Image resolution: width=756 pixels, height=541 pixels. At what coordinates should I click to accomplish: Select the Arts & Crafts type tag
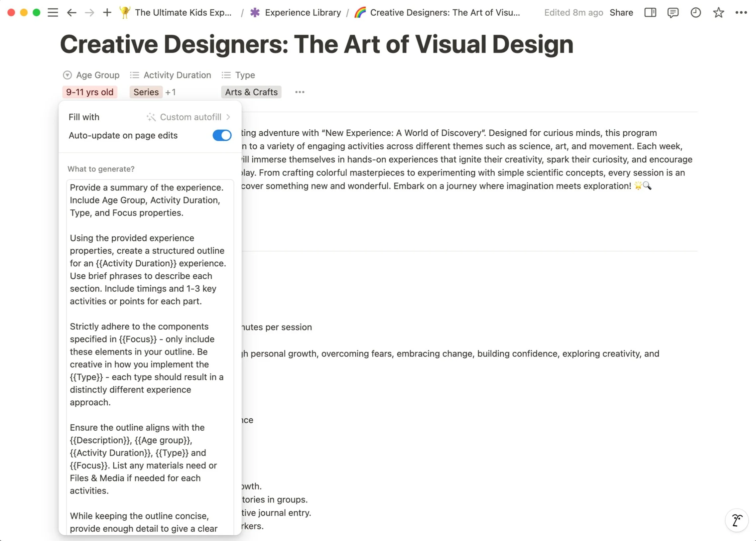[251, 92]
